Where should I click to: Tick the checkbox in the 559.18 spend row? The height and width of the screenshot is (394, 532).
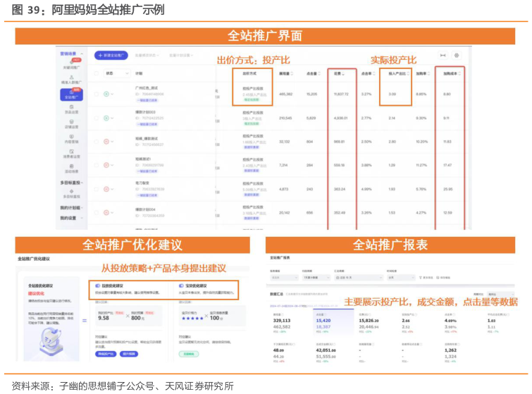97,165
